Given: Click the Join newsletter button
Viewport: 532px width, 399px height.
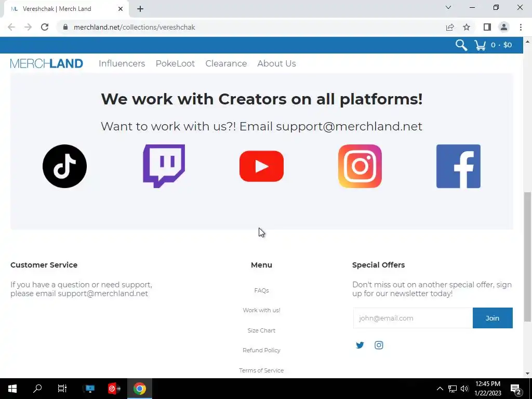Looking at the screenshot, I should pos(493,318).
